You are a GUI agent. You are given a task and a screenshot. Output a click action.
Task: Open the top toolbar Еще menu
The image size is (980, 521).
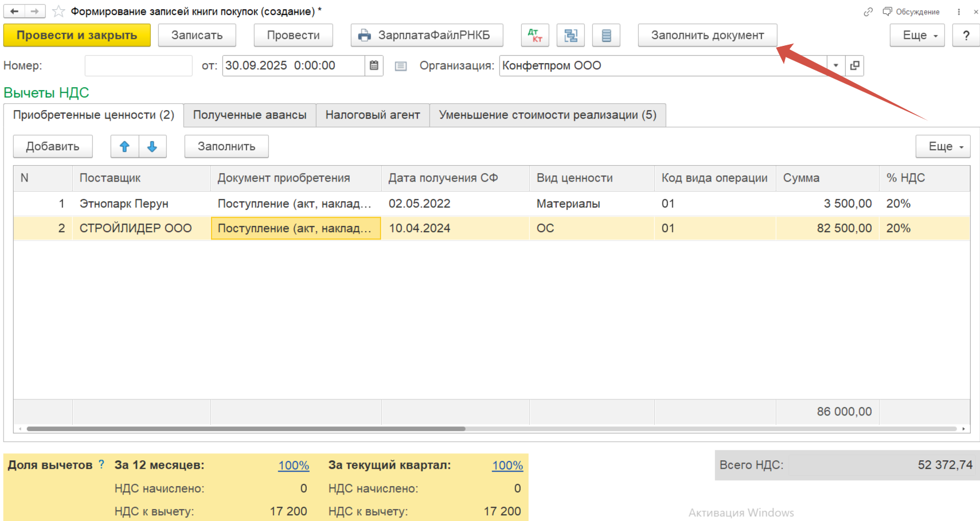coord(916,36)
